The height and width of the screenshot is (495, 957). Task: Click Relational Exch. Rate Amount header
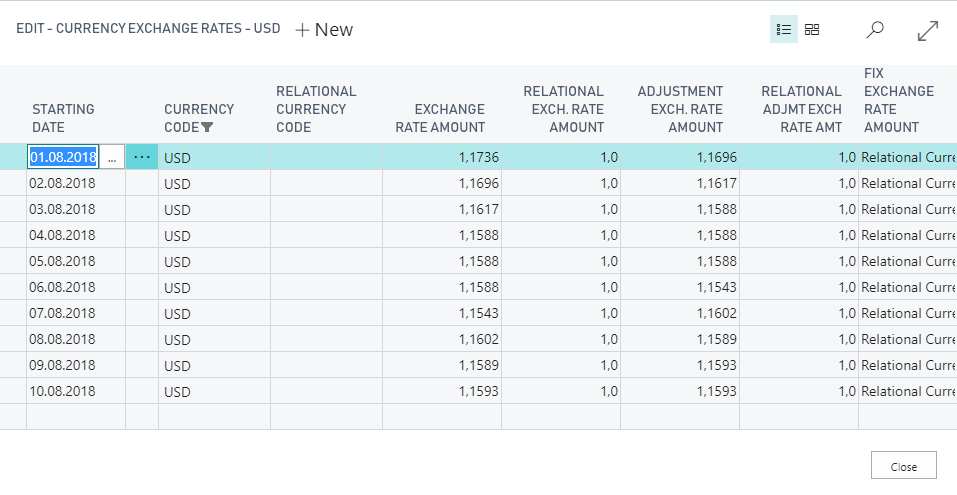[x=563, y=109]
